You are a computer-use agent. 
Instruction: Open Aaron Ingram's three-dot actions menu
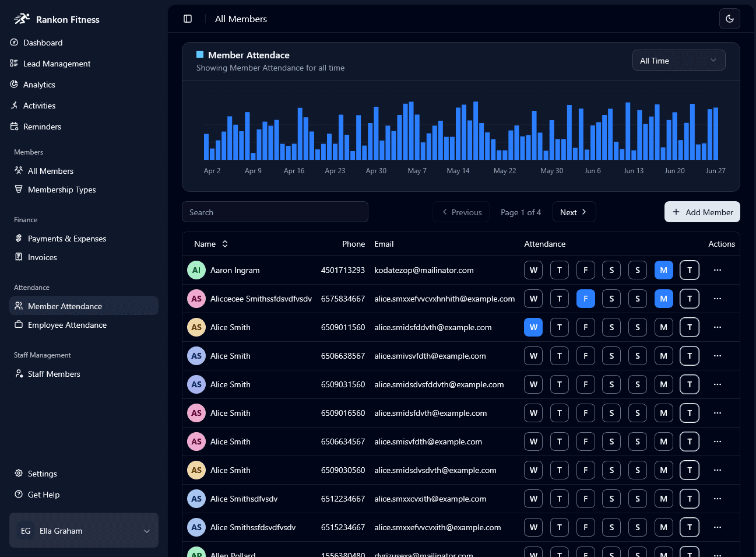pos(717,270)
